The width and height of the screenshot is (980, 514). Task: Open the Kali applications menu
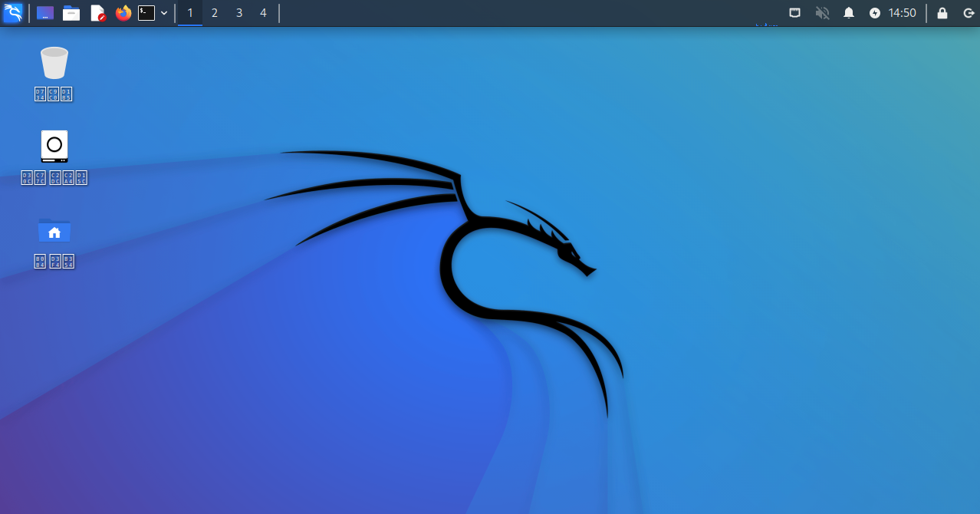coord(13,13)
